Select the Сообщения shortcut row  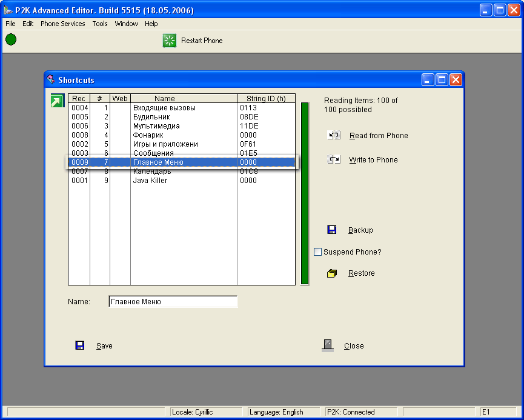coord(182,153)
